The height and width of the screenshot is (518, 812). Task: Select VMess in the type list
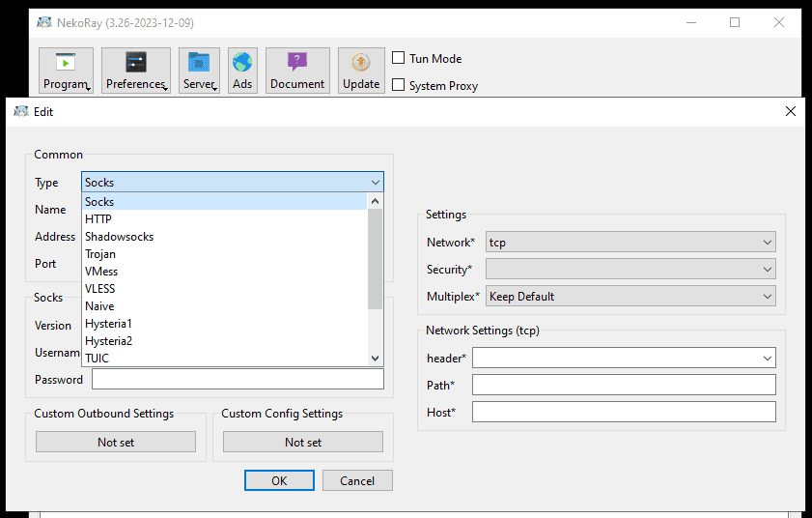pyautogui.click(x=225, y=272)
